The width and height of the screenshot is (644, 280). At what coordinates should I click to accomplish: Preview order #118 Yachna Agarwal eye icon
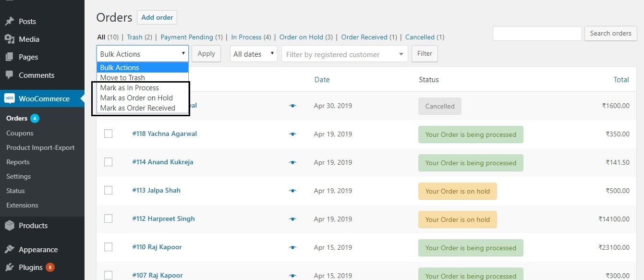click(x=292, y=134)
